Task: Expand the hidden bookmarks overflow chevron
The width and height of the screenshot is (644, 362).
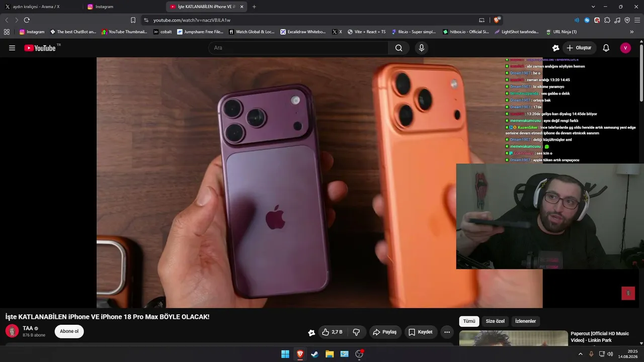Action: (632, 32)
